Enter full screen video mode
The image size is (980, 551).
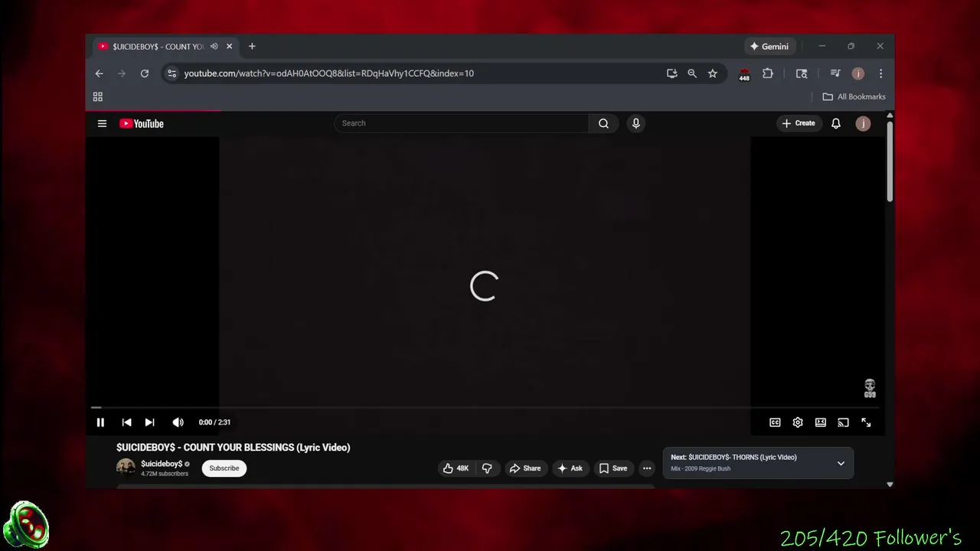tap(866, 422)
